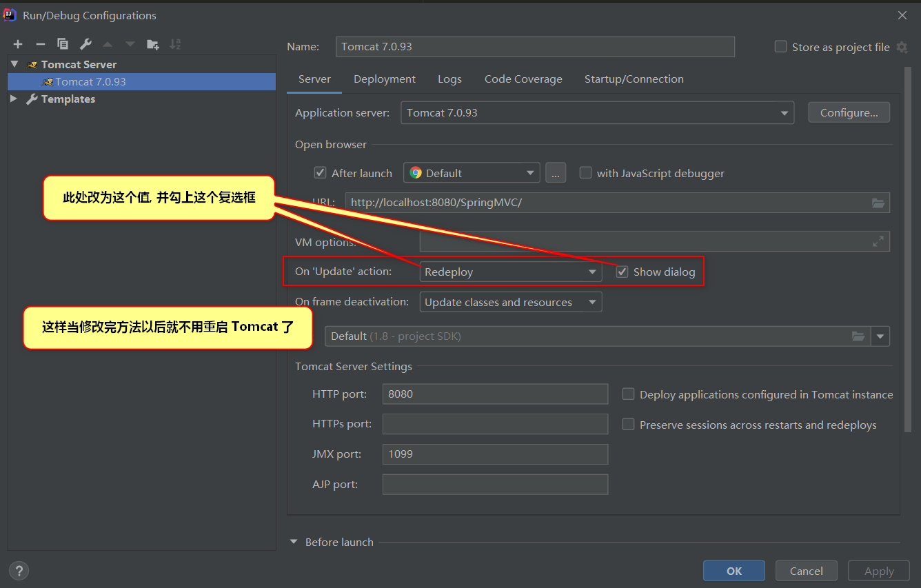The width and height of the screenshot is (921, 588).
Task: Click the Cancel button
Action: click(x=807, y=571)
